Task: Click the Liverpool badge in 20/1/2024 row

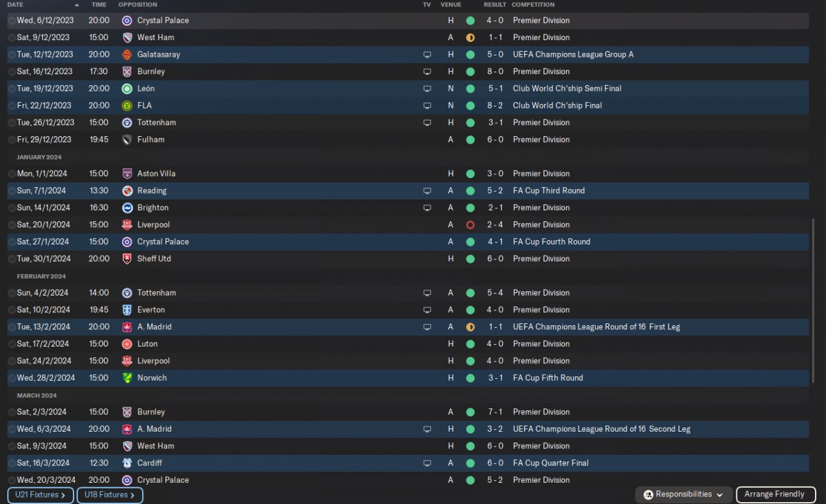Action: 127,225
